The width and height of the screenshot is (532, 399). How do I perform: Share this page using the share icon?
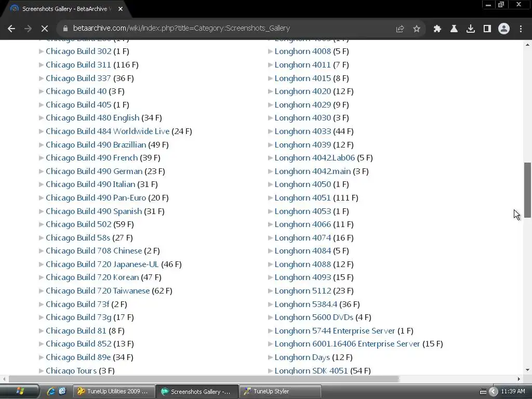[x=400, y=29]
